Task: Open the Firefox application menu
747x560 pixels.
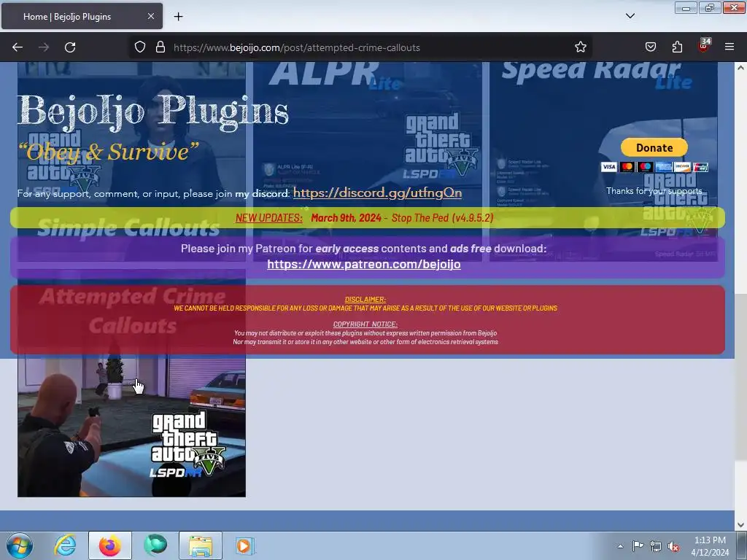Action: coord(729,47)
